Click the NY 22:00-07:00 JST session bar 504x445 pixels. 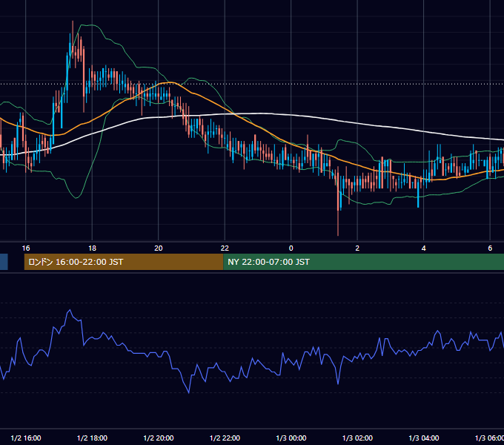[363, 262]
